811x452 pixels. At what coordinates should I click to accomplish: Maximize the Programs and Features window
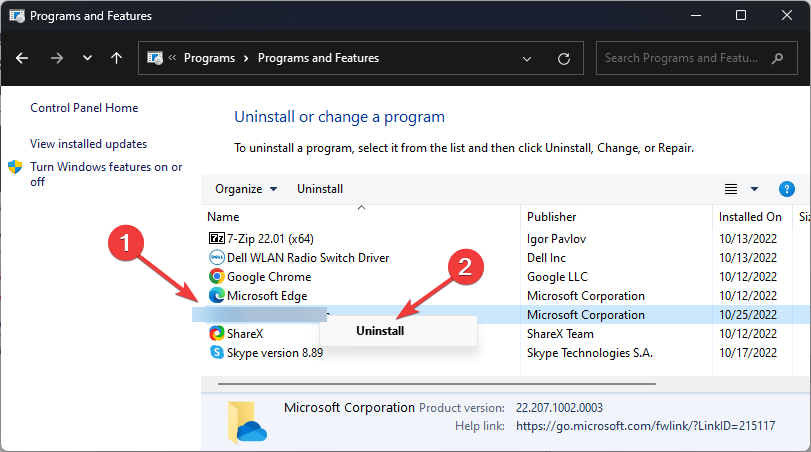741,16
